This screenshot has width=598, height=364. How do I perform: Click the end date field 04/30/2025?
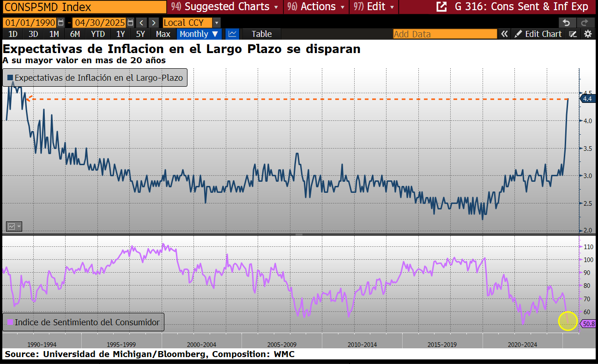(99, 23)
